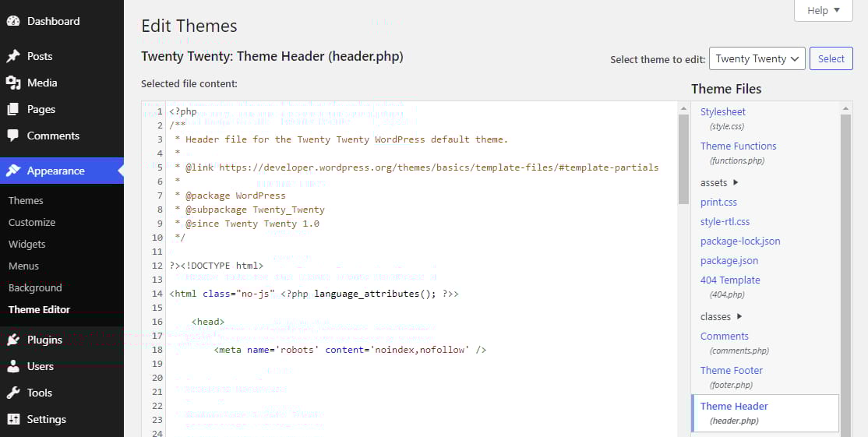Open the theme selection dropdown
The image size is (868, 437).
pyautogui.click(x=757, y=58)
